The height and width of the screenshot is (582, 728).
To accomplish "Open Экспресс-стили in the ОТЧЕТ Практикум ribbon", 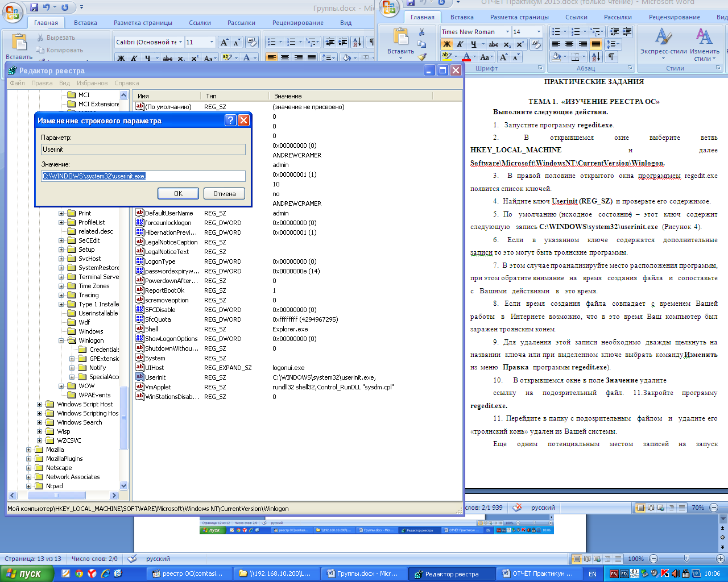I will [x=663, y=44].
